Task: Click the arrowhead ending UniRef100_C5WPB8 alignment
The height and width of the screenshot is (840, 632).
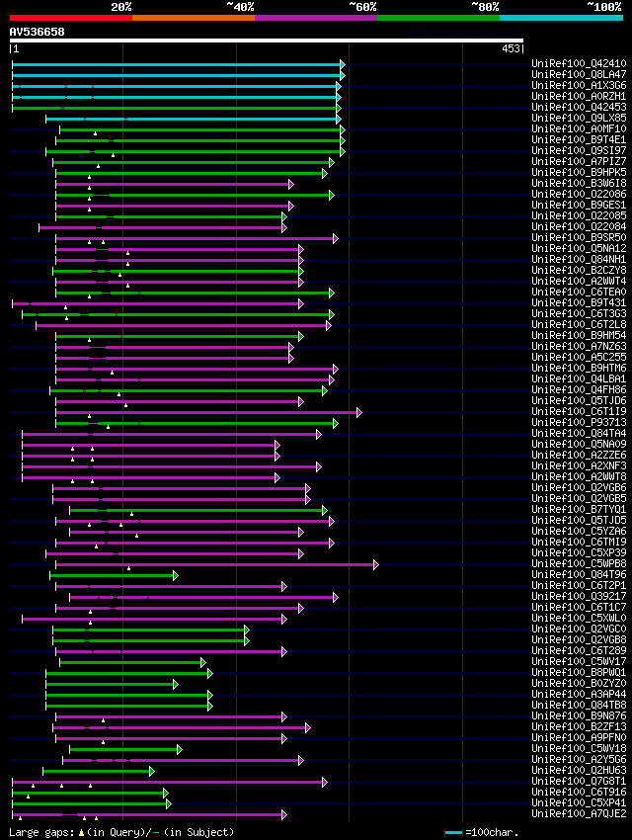Action: pyautogui.click(x=376, y=564)
